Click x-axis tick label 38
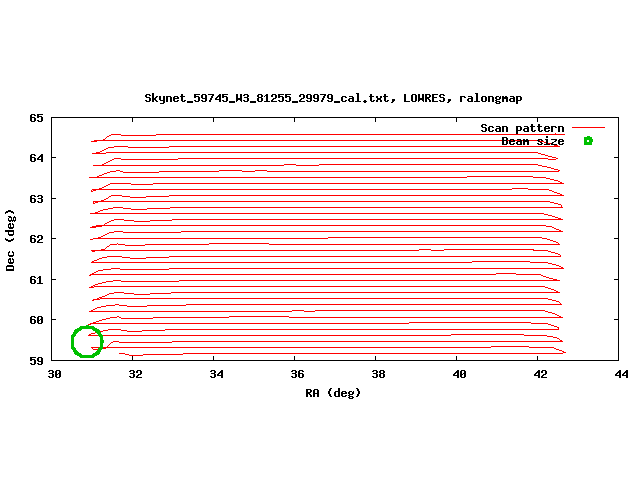640x480 pixels. 378,374
